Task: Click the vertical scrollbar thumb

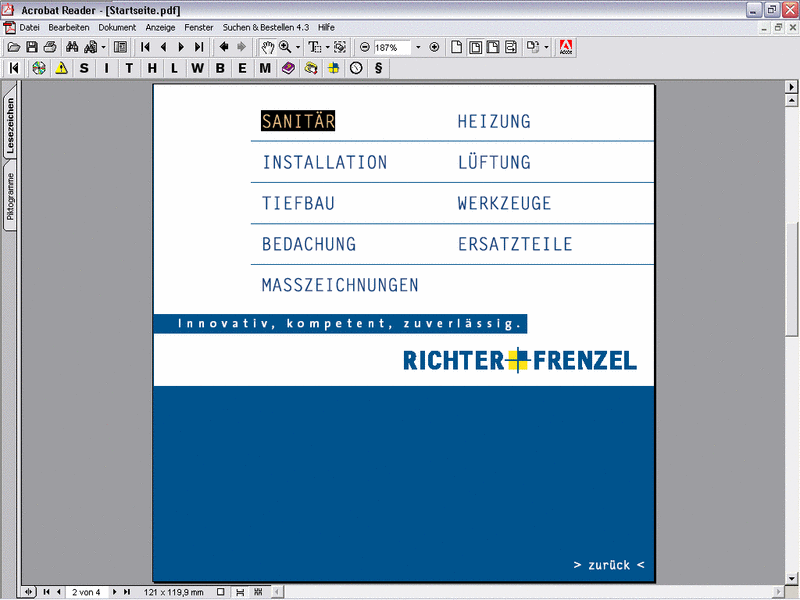Action: pos(791,280)
